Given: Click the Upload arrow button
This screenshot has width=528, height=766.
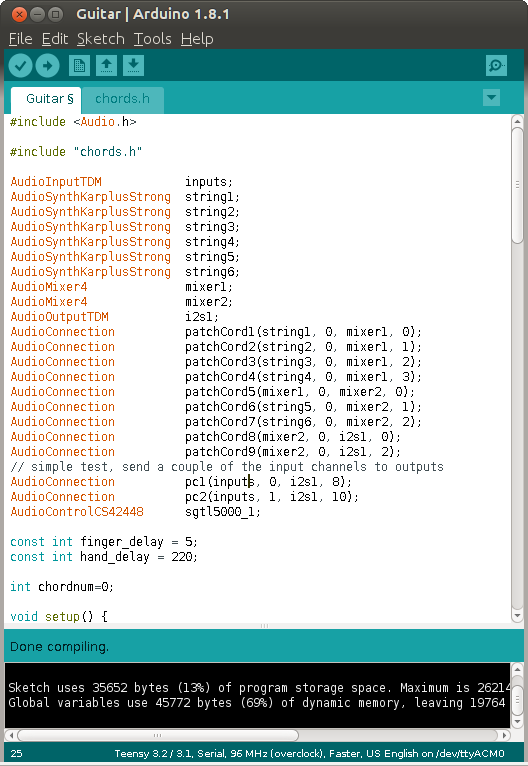Looking at the screenshot, I should click(x=47, y=65).
